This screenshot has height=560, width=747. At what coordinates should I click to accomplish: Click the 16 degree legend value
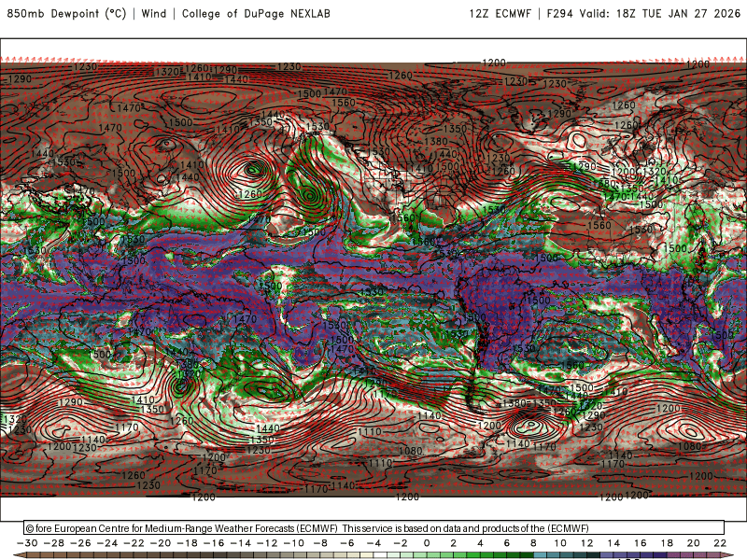(x=640, y=543)
